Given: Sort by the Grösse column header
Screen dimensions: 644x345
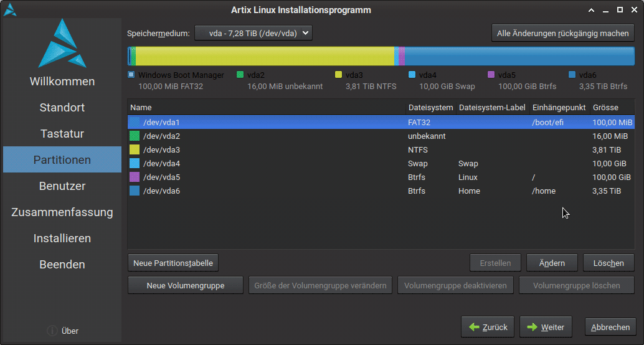Looking at the screenshot, I should pos(612,108).
